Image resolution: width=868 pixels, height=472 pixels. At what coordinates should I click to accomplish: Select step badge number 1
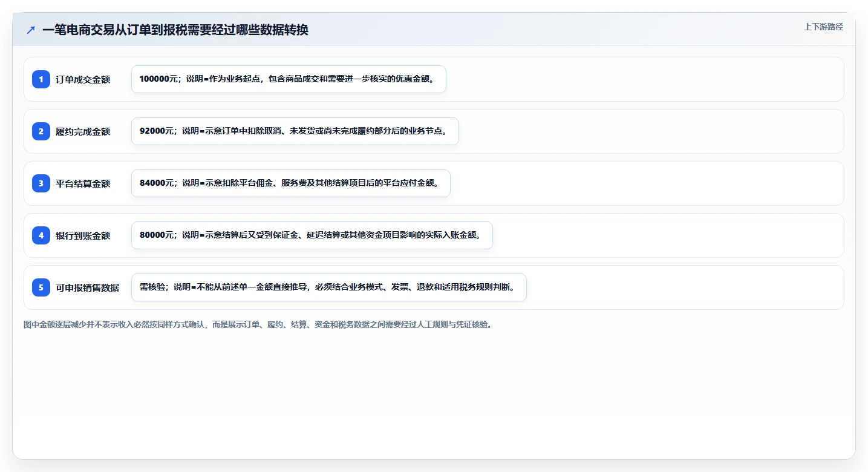click(x=41, y=79)
